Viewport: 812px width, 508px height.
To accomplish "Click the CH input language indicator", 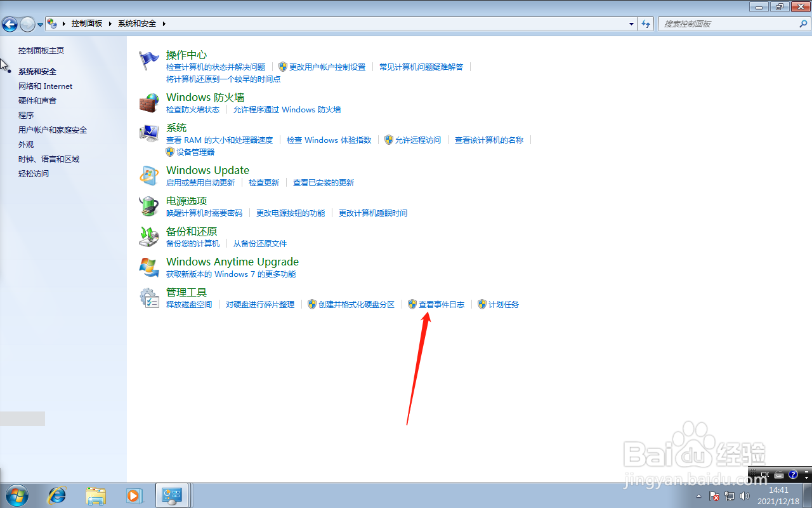I will tap(764, 474).
